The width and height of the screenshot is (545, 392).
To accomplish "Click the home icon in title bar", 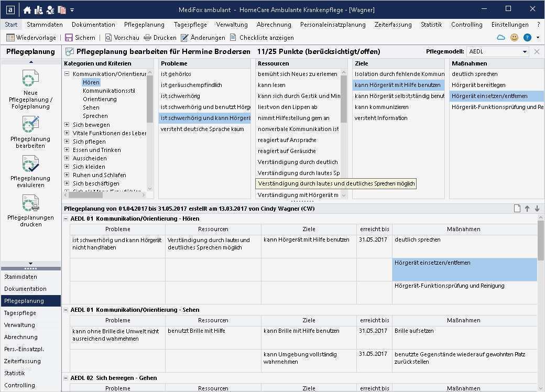I will point(27,10).
